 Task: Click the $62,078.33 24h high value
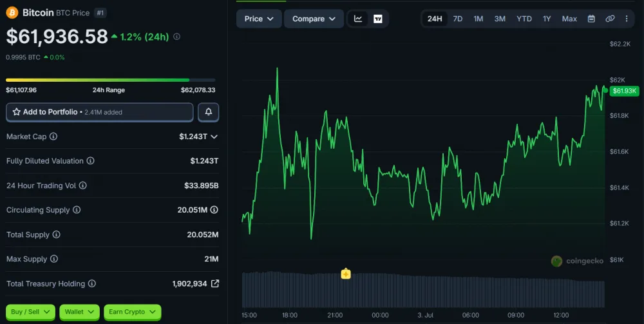[x=198, y=90]
